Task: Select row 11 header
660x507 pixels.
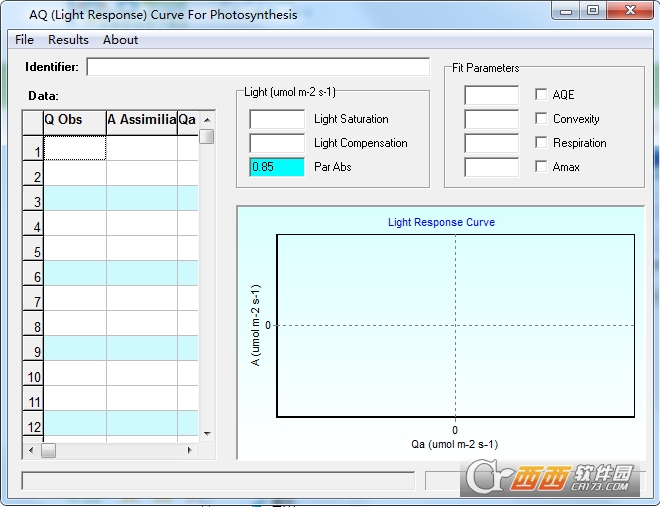Action: (x=33, y=398)
